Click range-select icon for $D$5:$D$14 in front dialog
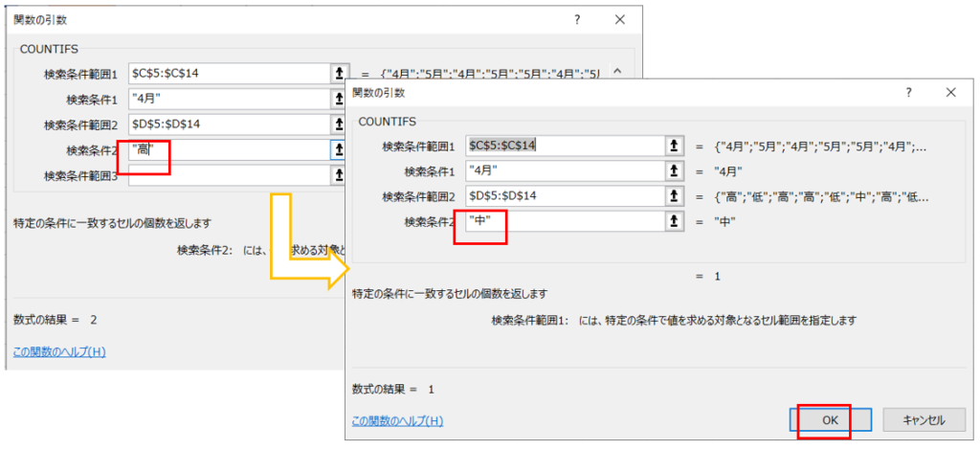The height and width of the screenshot is (450, 980). point(676,196)
